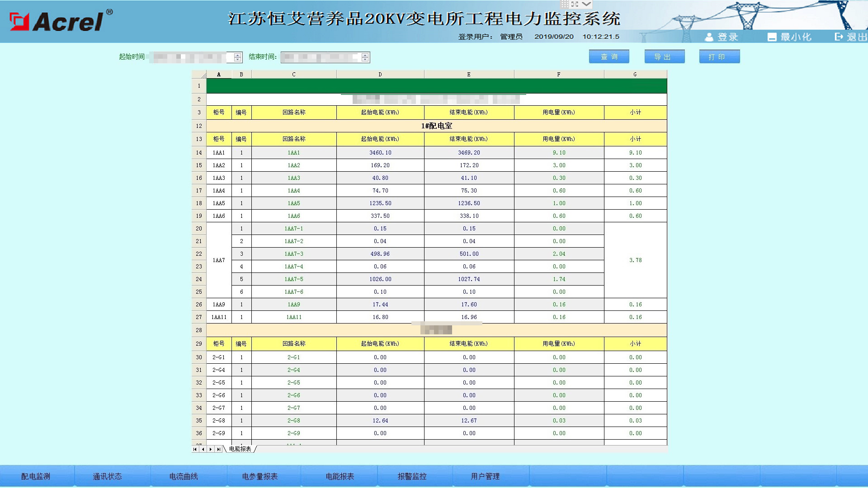Screen dimensions: 868x488
Task: Jump to last sheet with navigation arrow
Action: (x=219, y=449)
